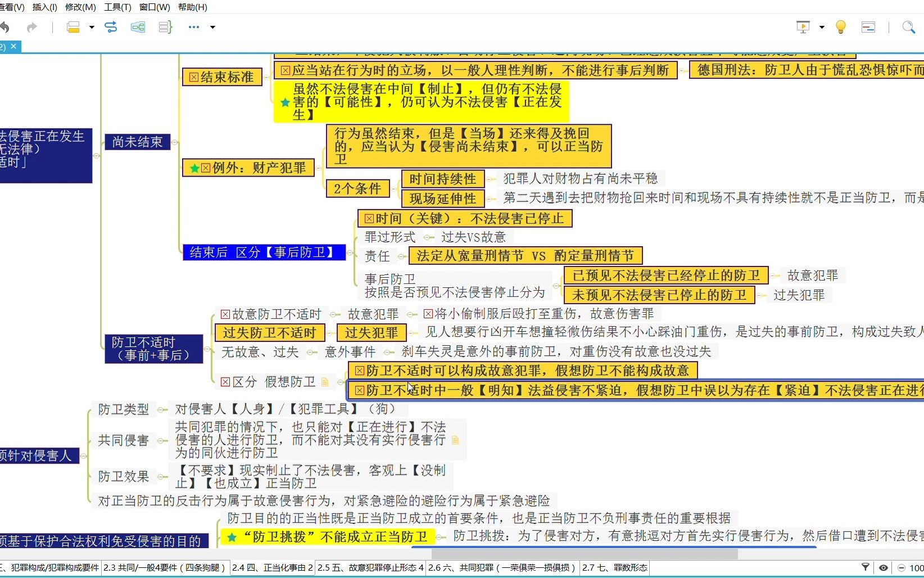This screenshot has height=578, width=924.
Task: Switch to sheet tab 2.7 七、罪数形态
Action: 615,568
